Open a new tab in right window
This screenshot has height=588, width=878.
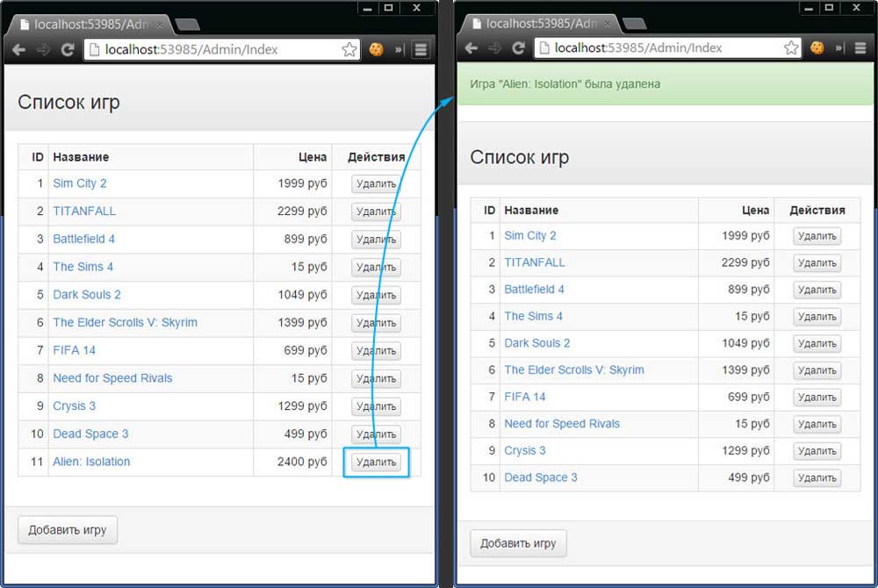635,24
